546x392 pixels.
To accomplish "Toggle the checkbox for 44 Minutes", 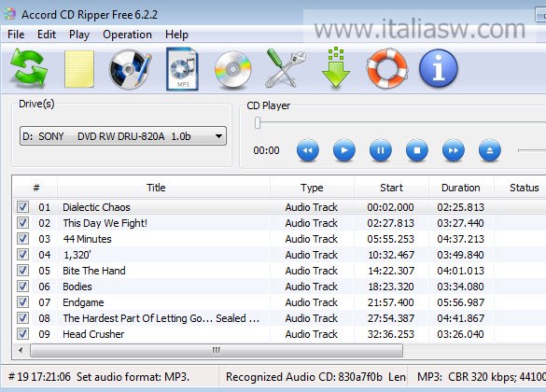I will click(x=22, y=239).
